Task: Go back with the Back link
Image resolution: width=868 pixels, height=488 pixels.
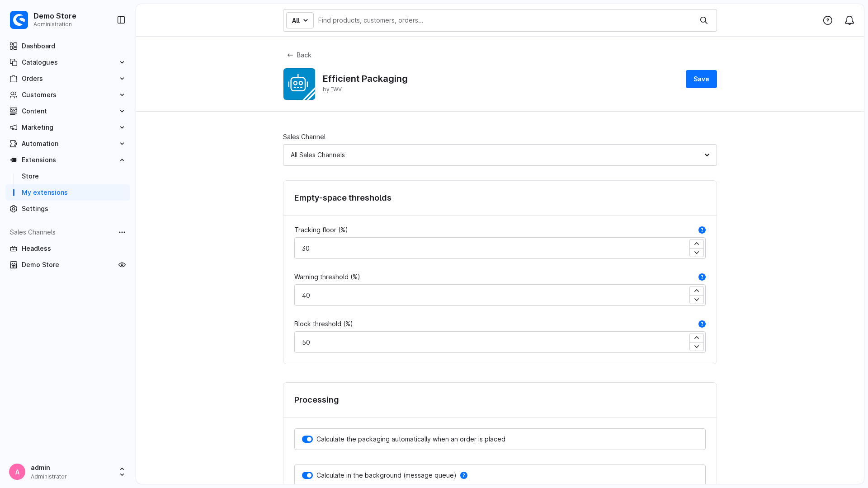Action: point(299,55)
